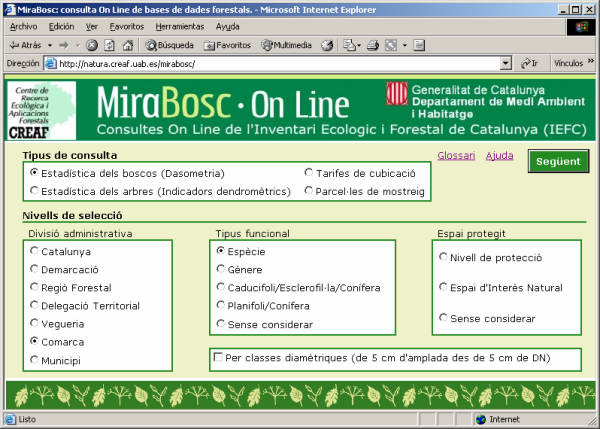The image size is (600, 429).
Task: Select the Catalunya radio button
Action: click(34, 251)
